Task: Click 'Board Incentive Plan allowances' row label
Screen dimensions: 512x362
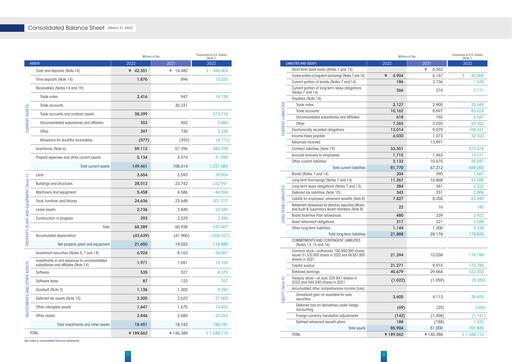Action: pyautogui.click(x=316, y=215)
